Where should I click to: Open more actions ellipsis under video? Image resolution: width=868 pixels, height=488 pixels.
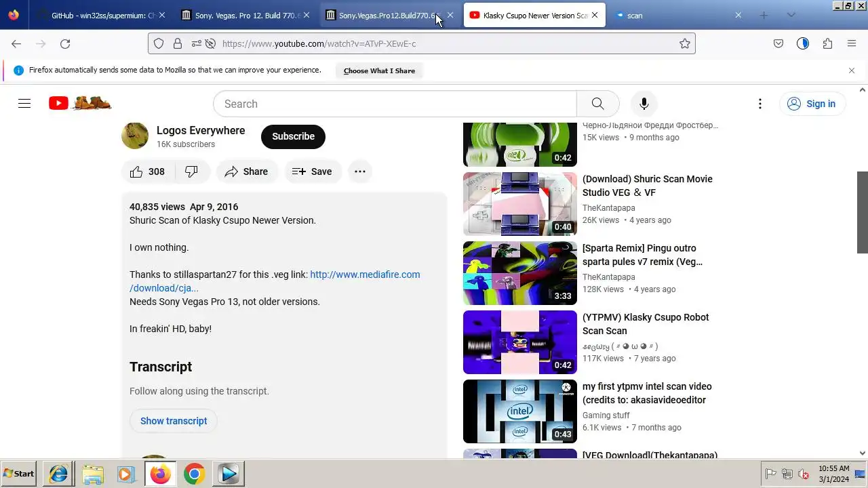click(360, 171)
